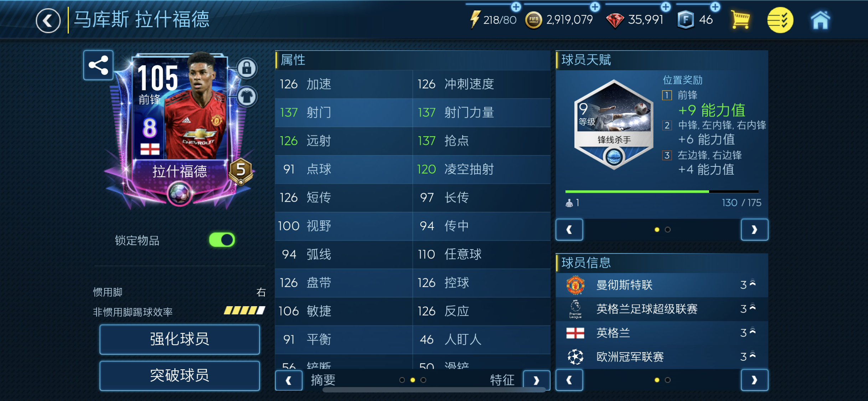Share the Rashford player card
The width and height of the screenshot is (868, 401).
98,65
